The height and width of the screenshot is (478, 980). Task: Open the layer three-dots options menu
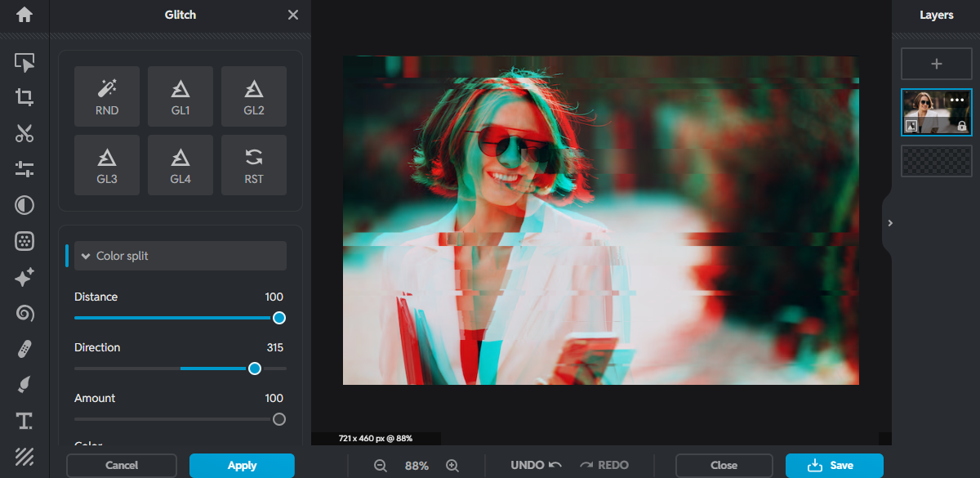(x=958, y=100)
